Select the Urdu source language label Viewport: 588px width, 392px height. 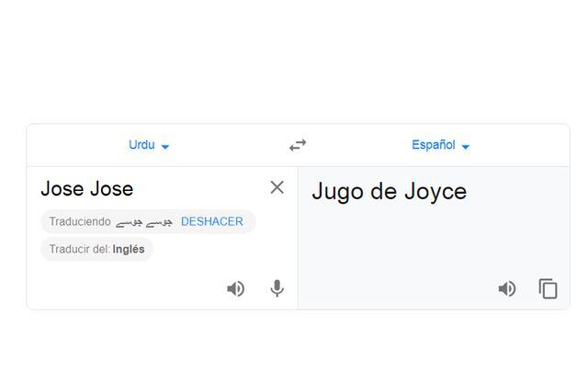click(141, 145)
